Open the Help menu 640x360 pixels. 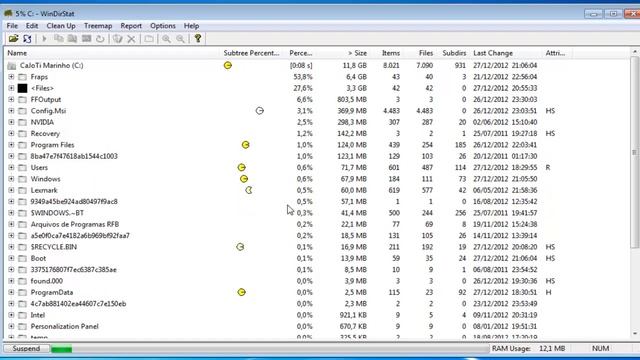(x=191, y=26)
